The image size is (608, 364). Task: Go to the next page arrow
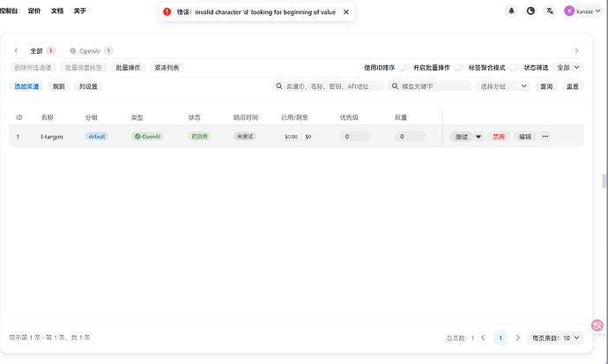click(517, 338)
